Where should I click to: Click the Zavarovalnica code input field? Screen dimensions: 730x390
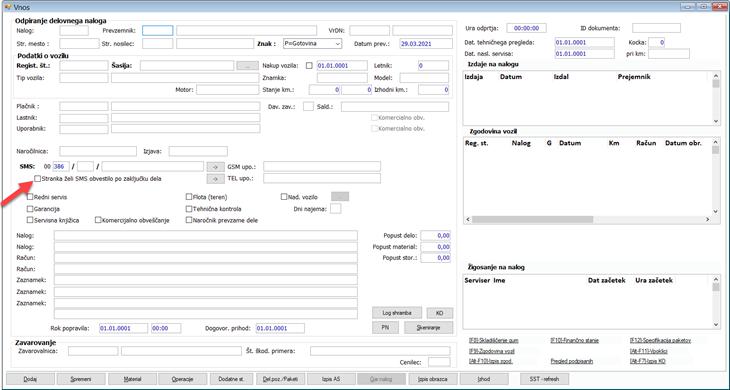(93, 351)
